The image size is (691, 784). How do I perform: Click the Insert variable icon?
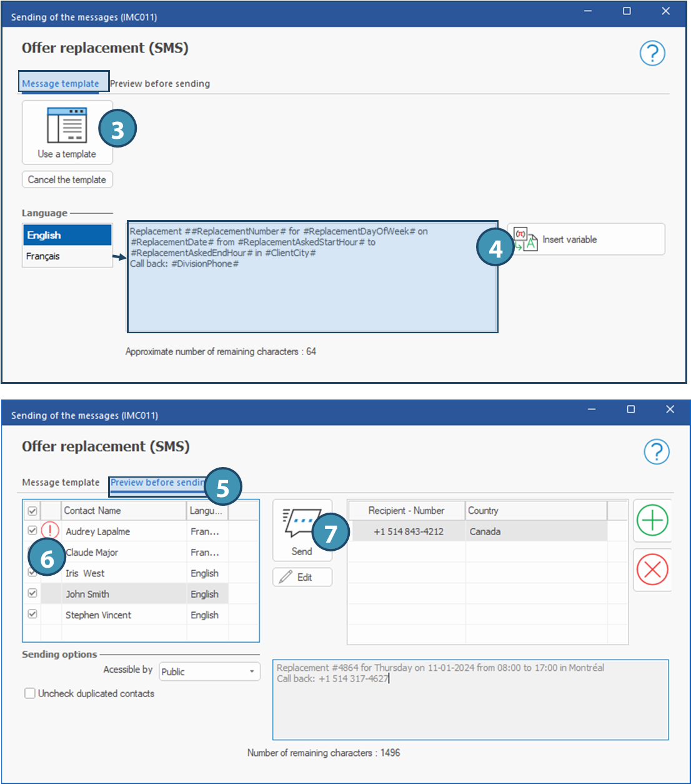pyautogui.click(x=525, y=239)
